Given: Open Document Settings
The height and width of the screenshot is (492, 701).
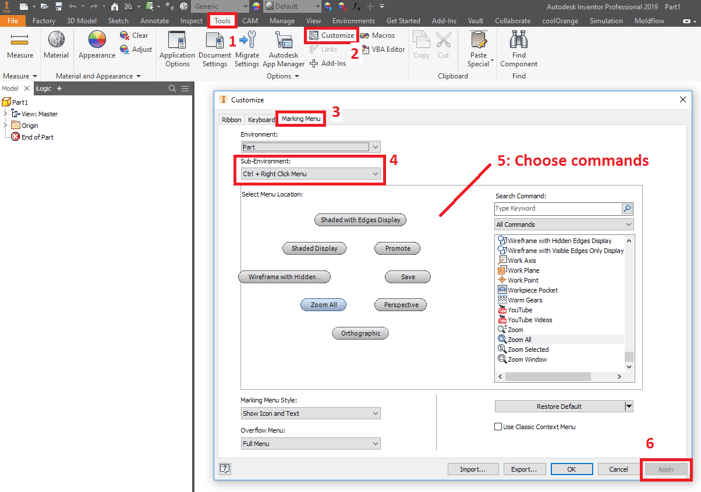Looking at the screenshot, I should tap(215, 49).
